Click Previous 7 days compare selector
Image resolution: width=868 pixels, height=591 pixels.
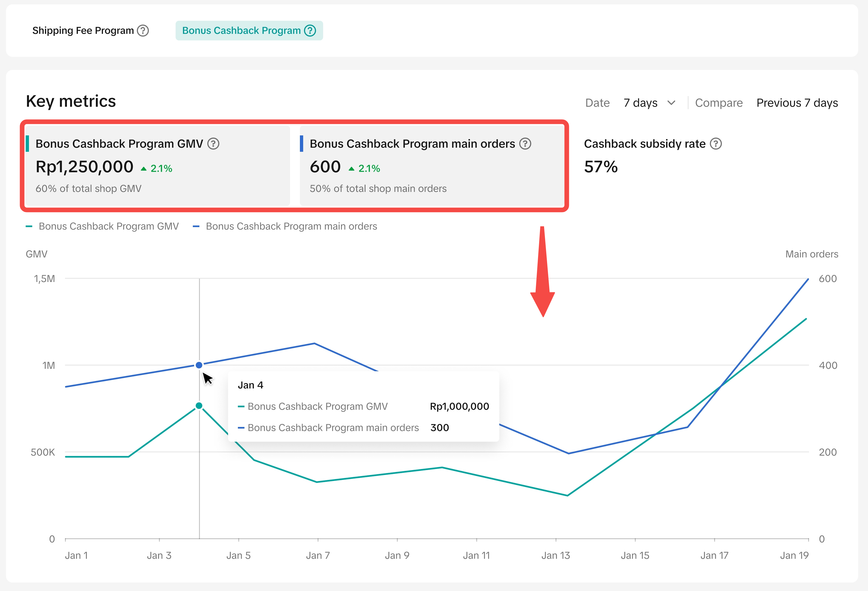click(797, 103)
